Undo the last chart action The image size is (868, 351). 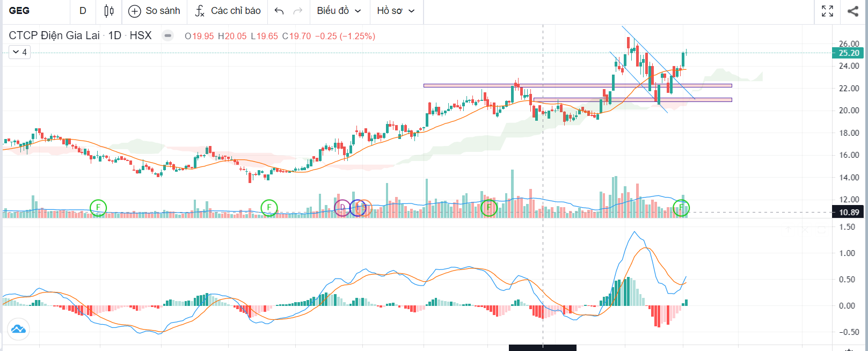279,11
